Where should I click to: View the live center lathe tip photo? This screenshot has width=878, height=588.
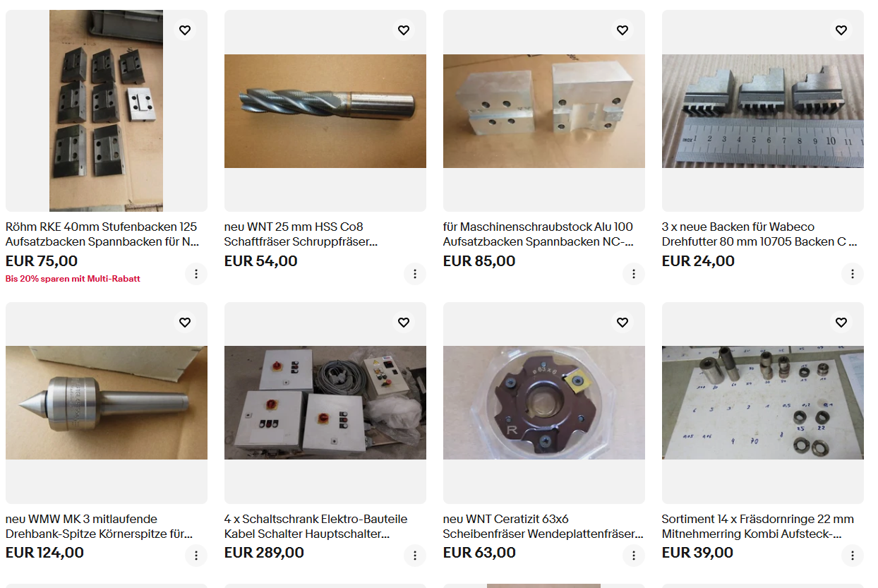pyautogui.click(x=107, y=403)
